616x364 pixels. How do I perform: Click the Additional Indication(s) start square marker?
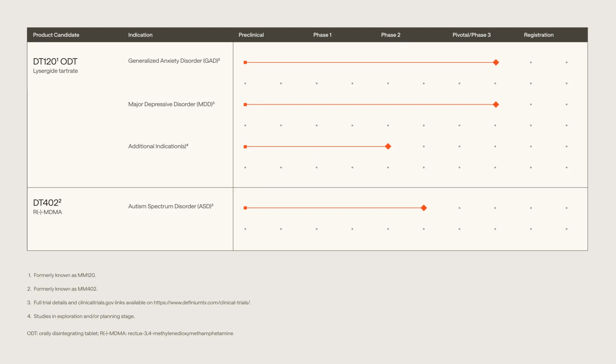click(245, 147)
